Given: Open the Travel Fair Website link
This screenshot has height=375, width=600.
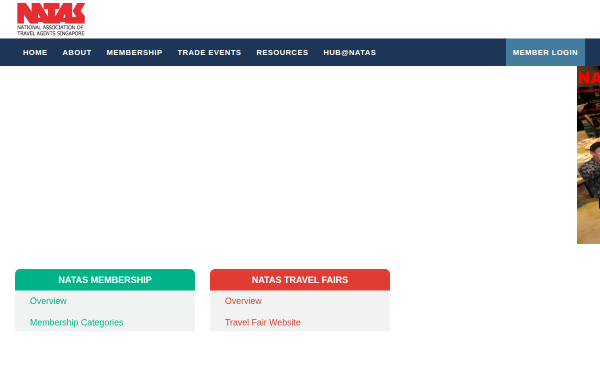Looking at the screenshot, I should 262,323.
